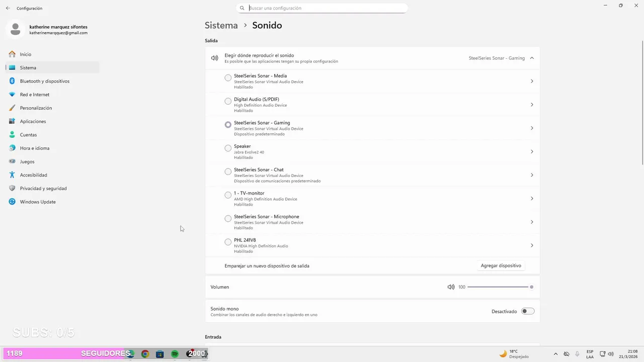Open the taskbar volume speaker icon
This screenshot has height=362, width=644.
(x=611, y=354)
